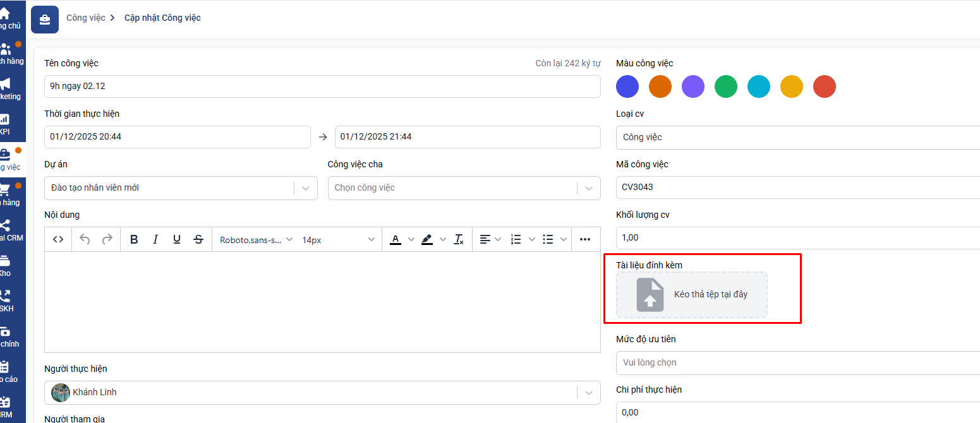Open the Công việc cha dropdown
The width and height of the screenshot is (980, 423).
coord(589,188)
